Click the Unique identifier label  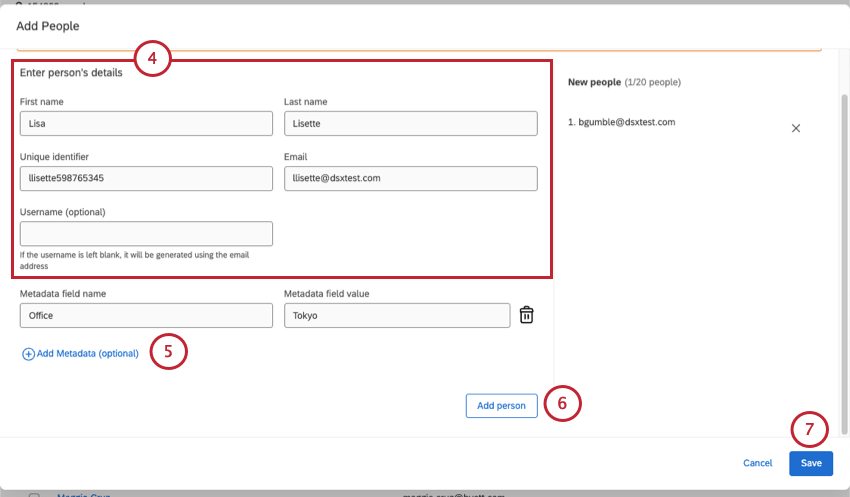[x=54, y=157]
